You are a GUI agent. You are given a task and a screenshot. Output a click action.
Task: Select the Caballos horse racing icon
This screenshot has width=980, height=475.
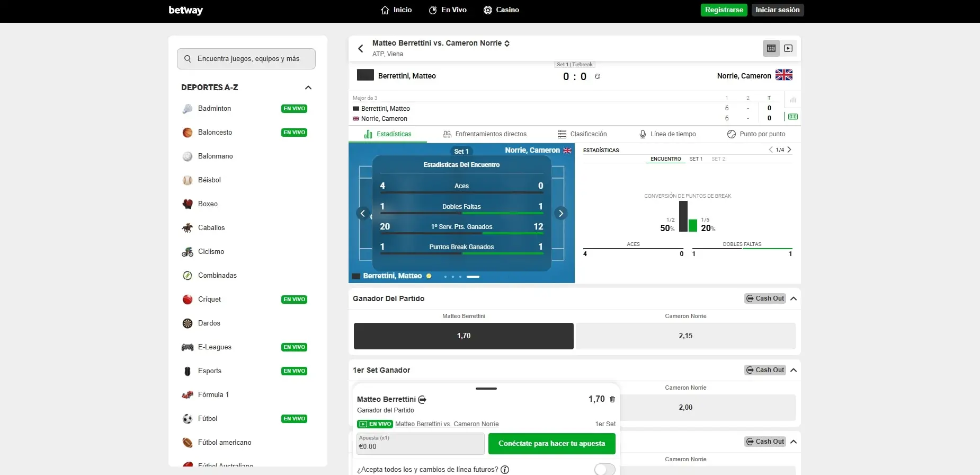coord(188,228)
